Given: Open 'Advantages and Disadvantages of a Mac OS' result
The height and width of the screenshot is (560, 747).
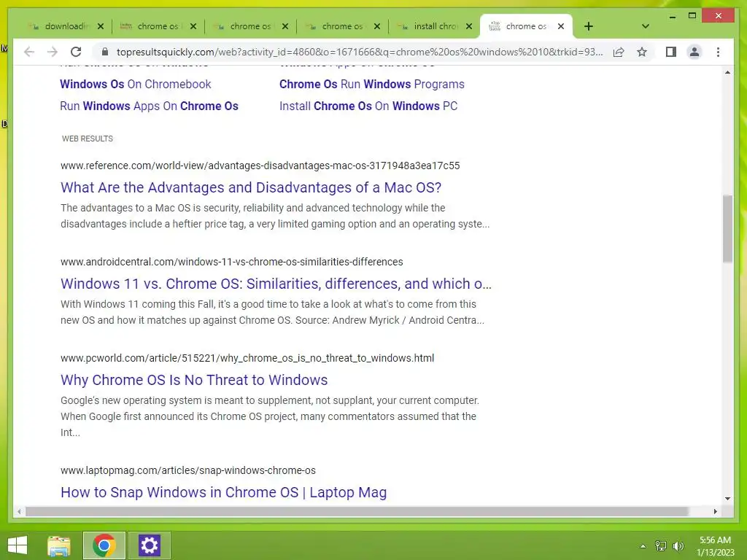Looking at the screenshot, I should (251, 187).
